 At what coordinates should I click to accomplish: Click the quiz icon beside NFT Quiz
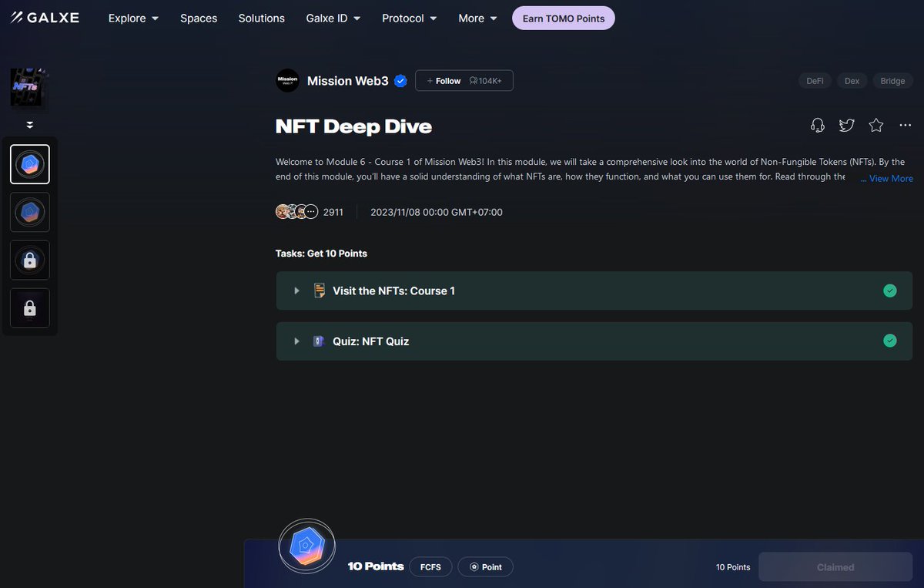pos(319,341)
